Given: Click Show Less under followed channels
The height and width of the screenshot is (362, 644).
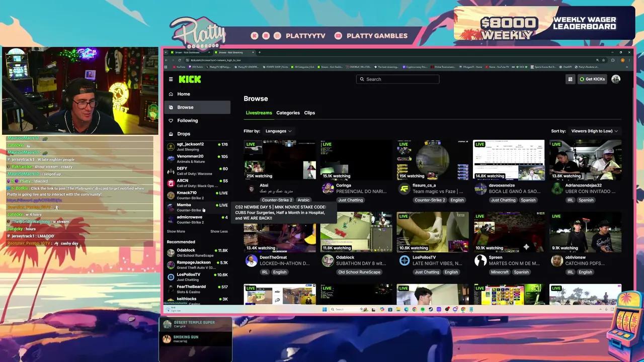Looking at the screenshot, I should [x=219, y=231].
